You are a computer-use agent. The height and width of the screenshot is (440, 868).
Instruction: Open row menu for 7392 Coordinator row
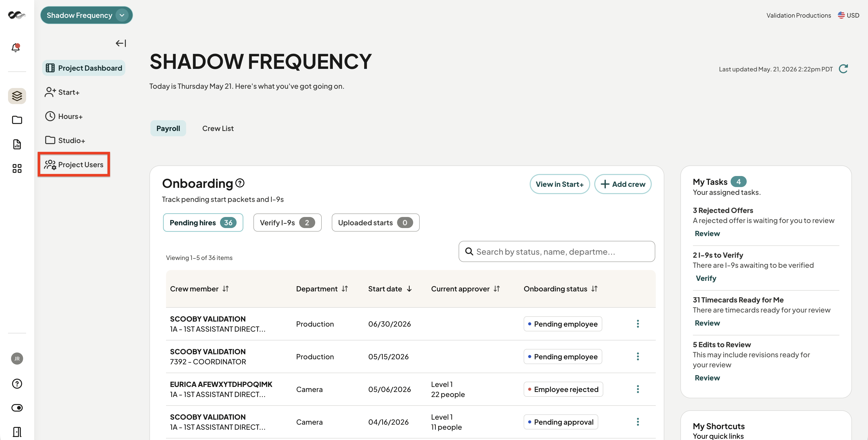click(x=638, y=357)
